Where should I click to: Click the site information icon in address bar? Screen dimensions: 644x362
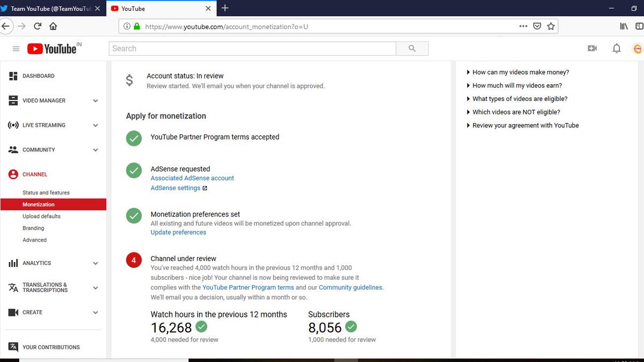[127, 26]
